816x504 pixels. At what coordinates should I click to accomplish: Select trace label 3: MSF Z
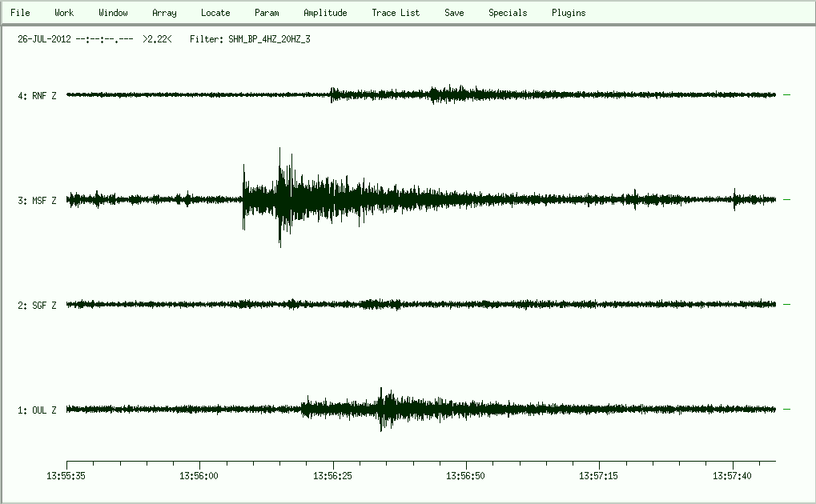37,201
